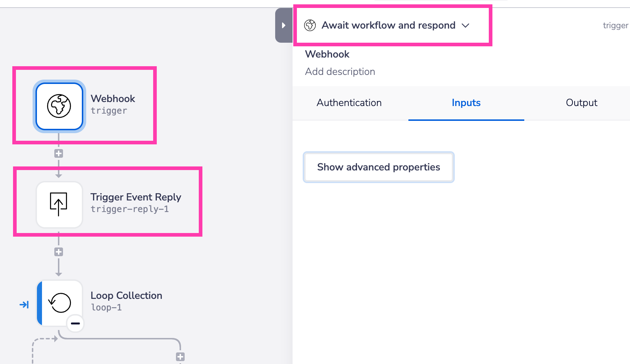The width and height of the screenshot is (630, 364).
Task: Collapse the properties panel with arrow tab
Action: [283, 25]
